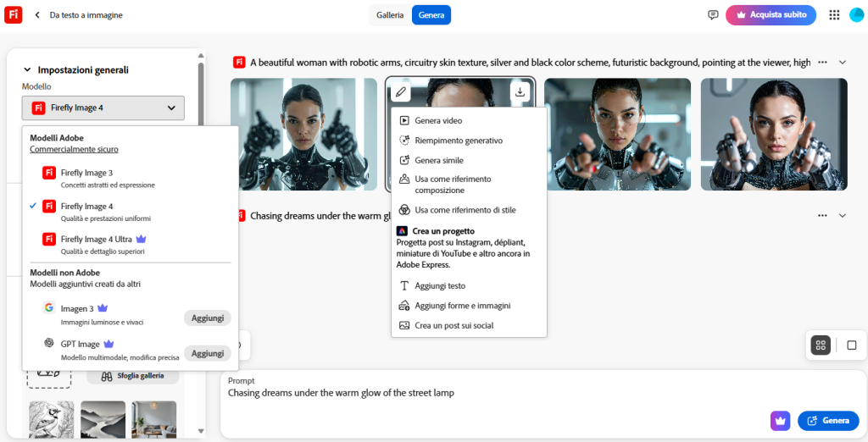This screenshot has width=868, height=442.
Task: Collapse the Impostazioni generali section
Action: coord(27,70)
